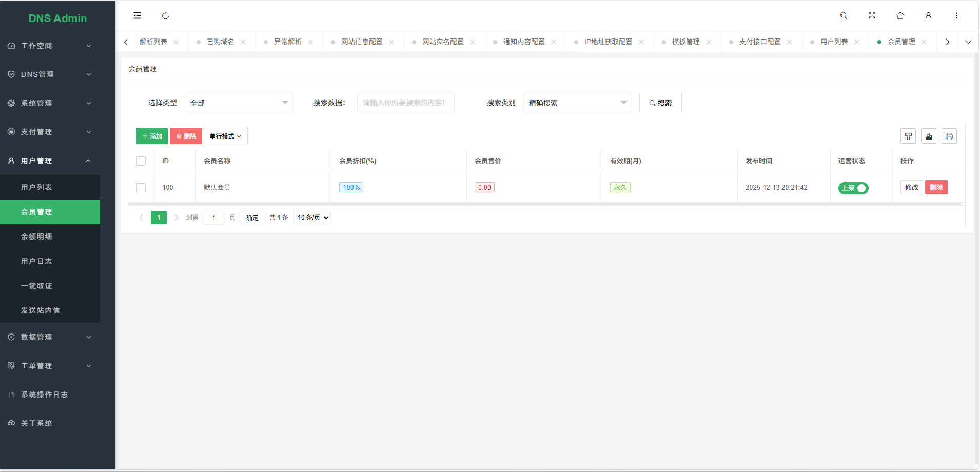
Task: Expand the 单行模式 dropdown
Action: (x=225, y=135)
